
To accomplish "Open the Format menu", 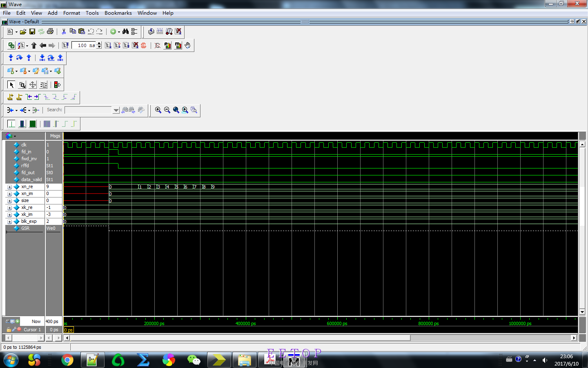I will coord(71,13).
